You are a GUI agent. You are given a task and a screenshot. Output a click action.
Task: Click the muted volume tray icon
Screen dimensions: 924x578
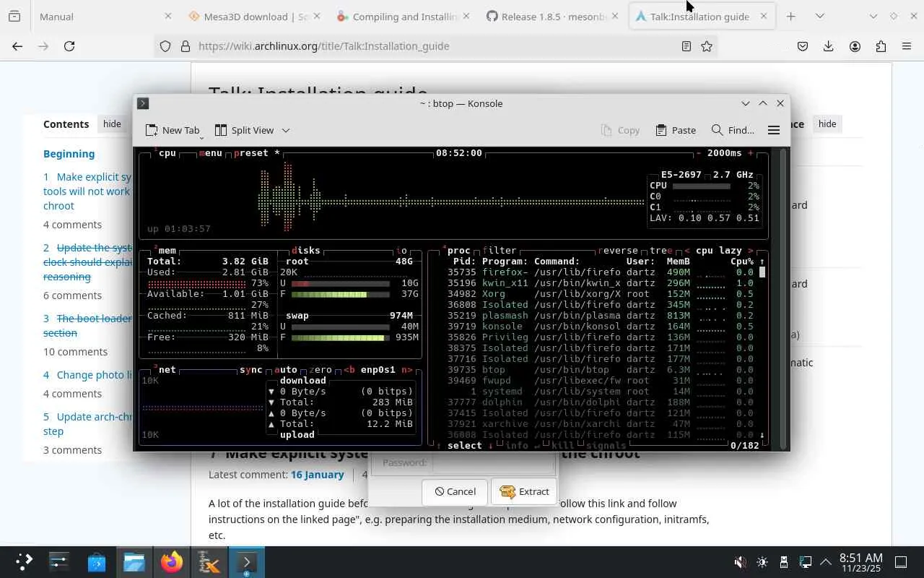coord(741,562)
